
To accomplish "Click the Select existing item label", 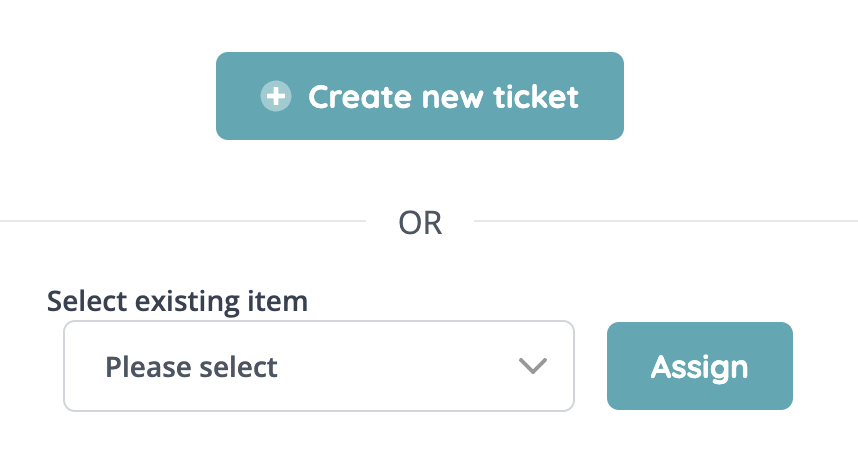I will [x=177, y=301].
